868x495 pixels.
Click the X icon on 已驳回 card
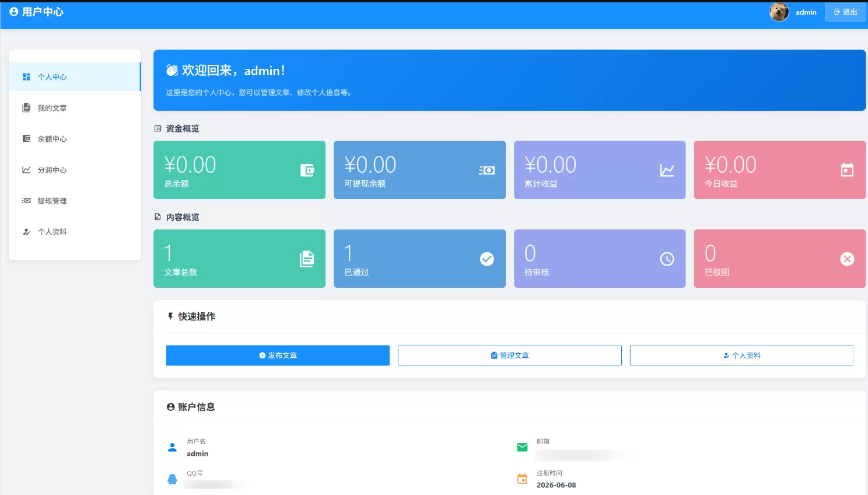pyautogui.click(x=847, y=259)
